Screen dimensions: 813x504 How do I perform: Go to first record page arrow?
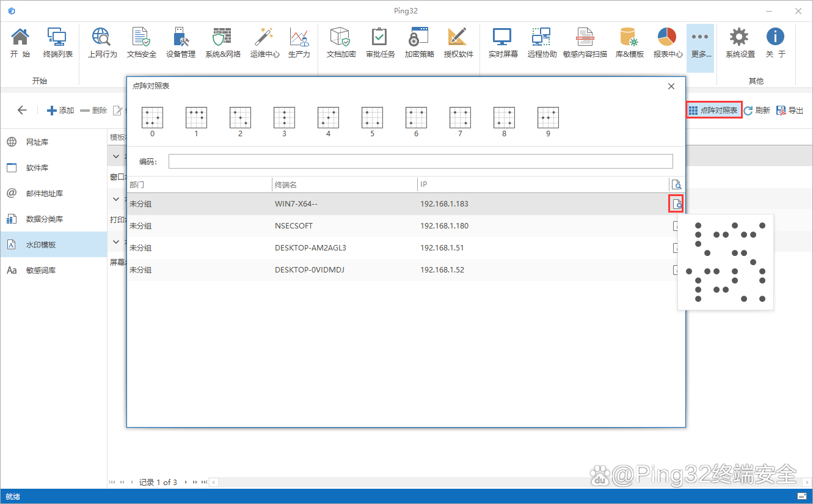click(112, 483)
